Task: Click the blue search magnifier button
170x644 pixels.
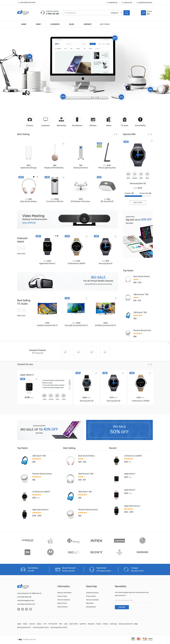Action: click(127, 13)
